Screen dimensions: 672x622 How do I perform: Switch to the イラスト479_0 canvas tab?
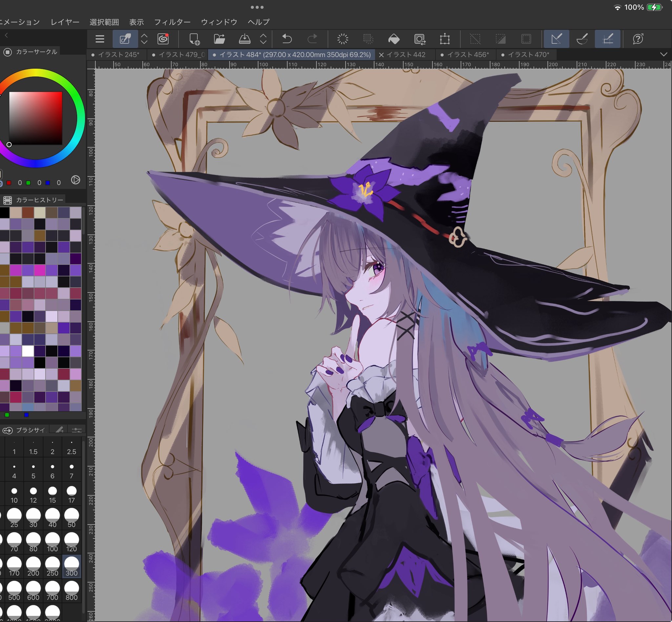coord(178,54)
